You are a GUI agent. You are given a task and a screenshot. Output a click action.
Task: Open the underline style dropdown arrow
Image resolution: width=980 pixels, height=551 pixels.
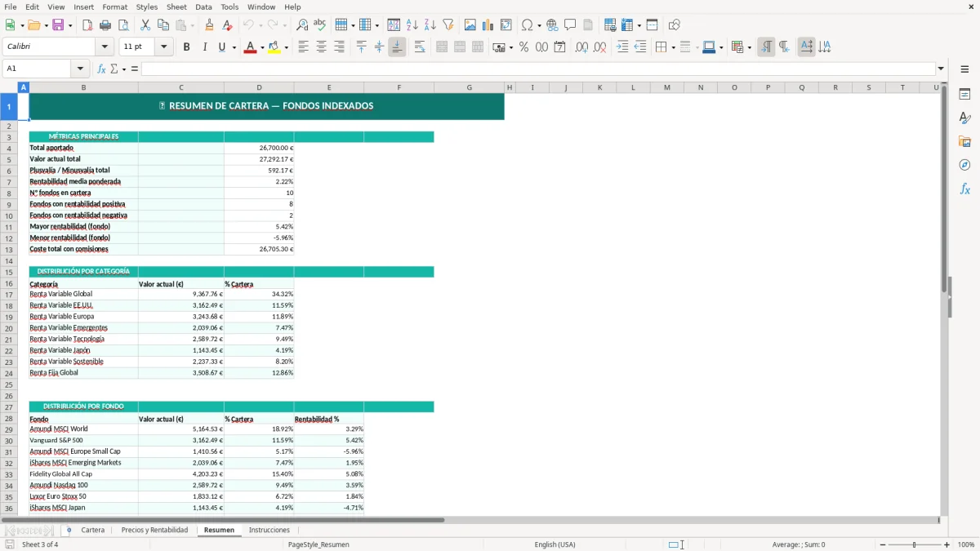[x=234, y=47]
